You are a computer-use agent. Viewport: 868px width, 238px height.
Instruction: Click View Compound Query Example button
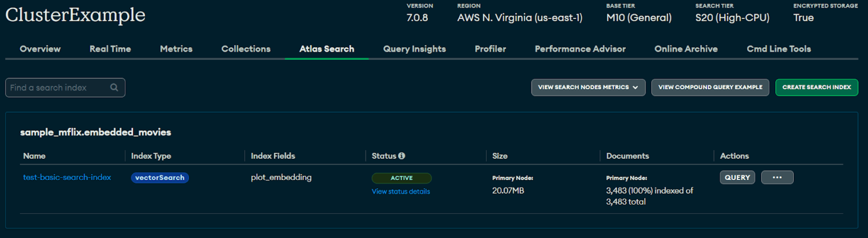point(710,87)
